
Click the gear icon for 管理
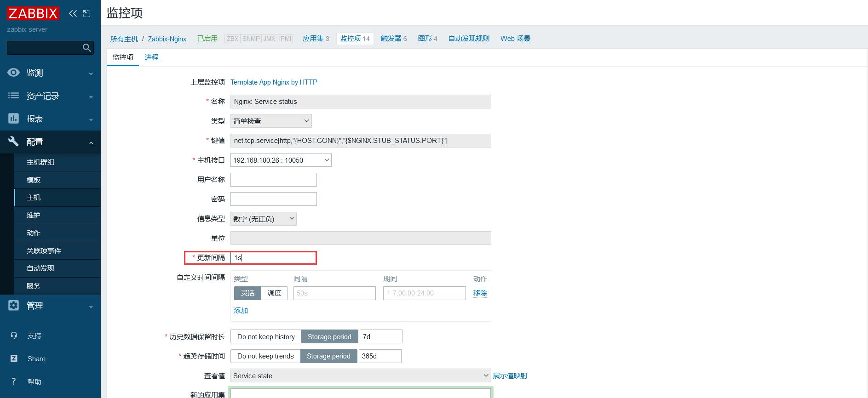pos(13,306)
